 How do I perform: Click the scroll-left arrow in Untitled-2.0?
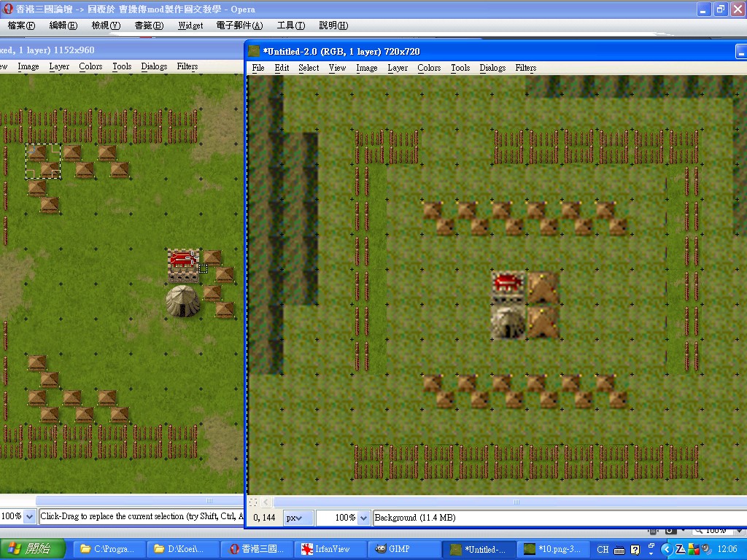click(x=266, y=502)
